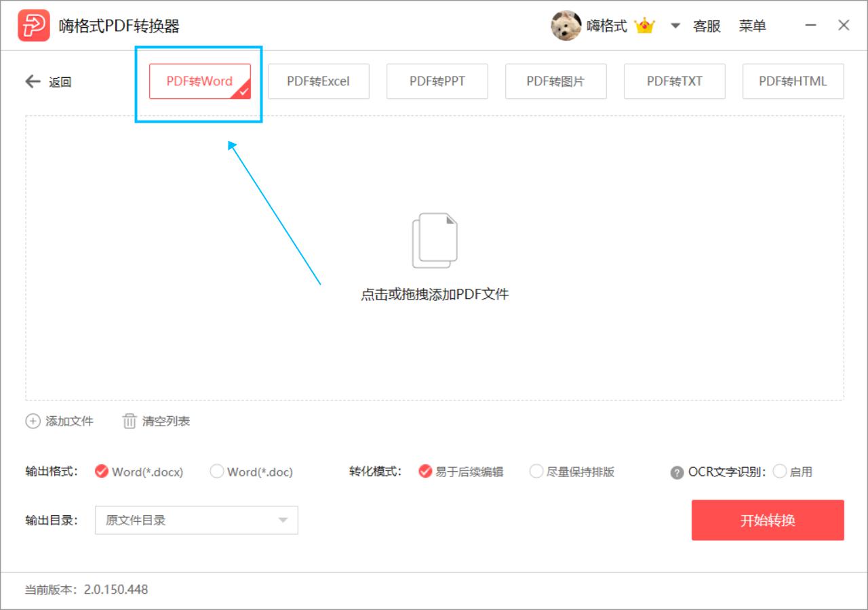
Task: Click the 当前版本 2.0.150.448 version text
Action: tap(86, 590)
